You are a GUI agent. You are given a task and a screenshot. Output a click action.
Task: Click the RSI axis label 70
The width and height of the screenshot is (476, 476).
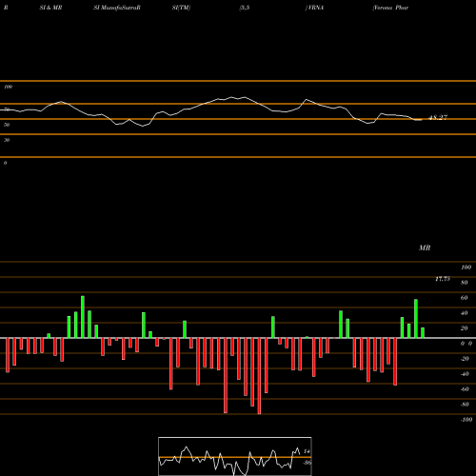[x=7, y=109]
